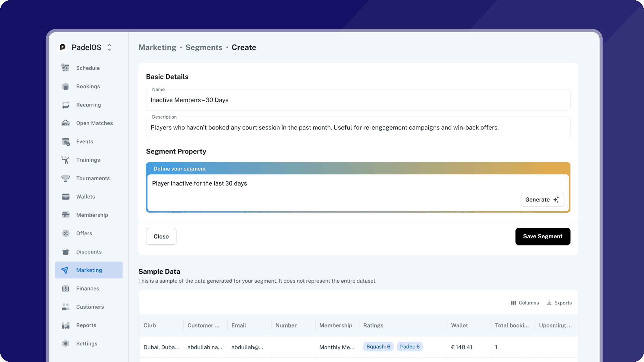Click the Wallets card icon

[x=65, y=197]
